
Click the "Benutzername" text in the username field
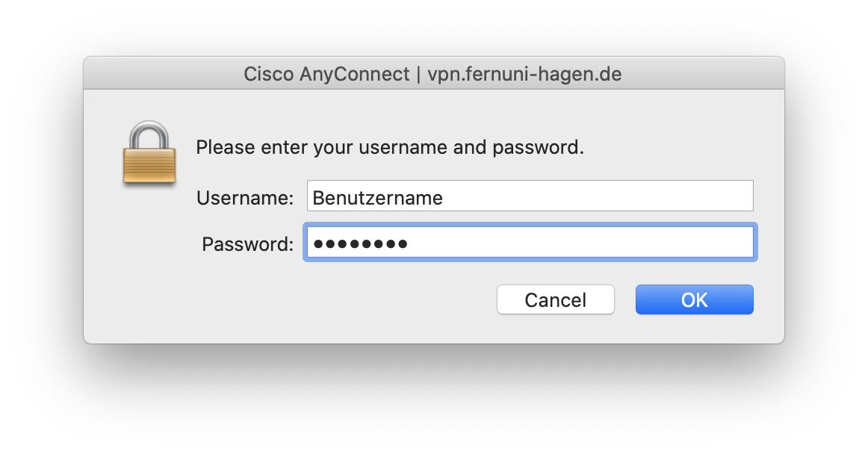tap(377, 198)
